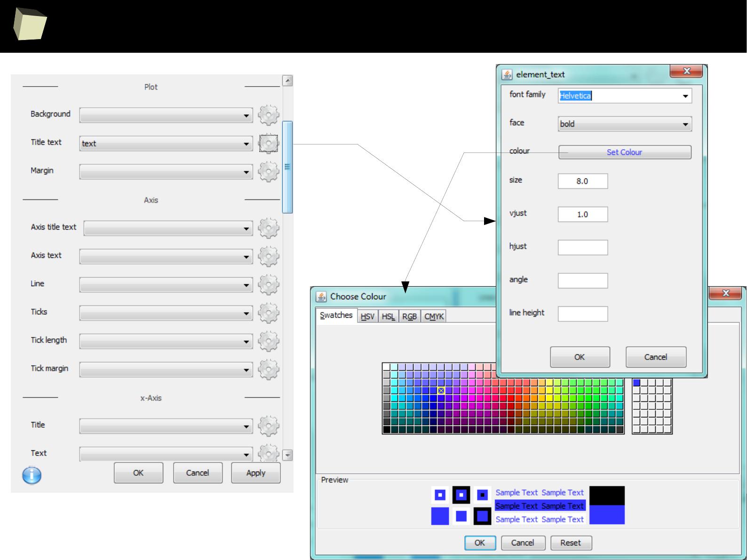Click the blue info icon in theme dialog

click(x=32, y=475)
